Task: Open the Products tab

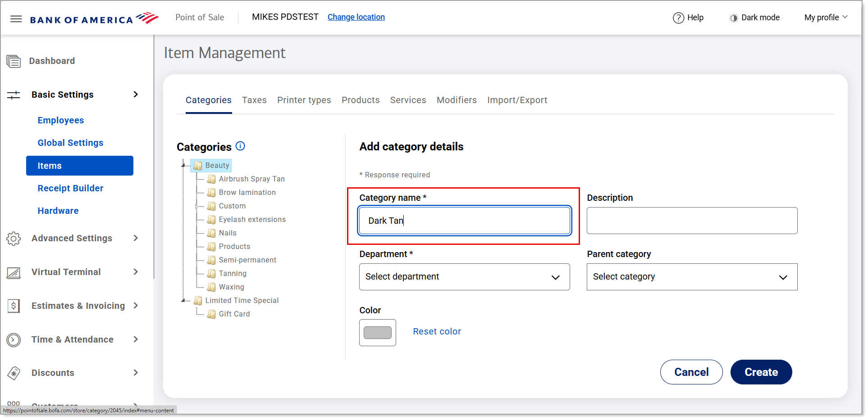Action: point(361,100)
